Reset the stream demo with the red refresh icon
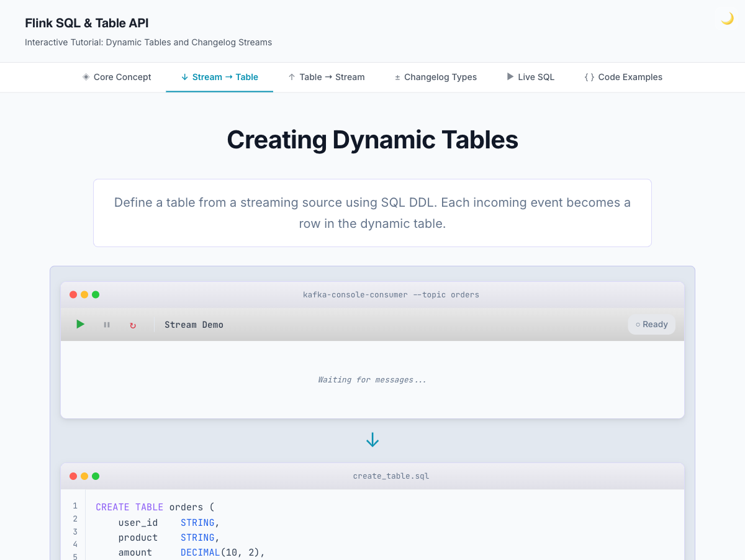The height and width of the screenshot is (560, 745). click(132, 325)
